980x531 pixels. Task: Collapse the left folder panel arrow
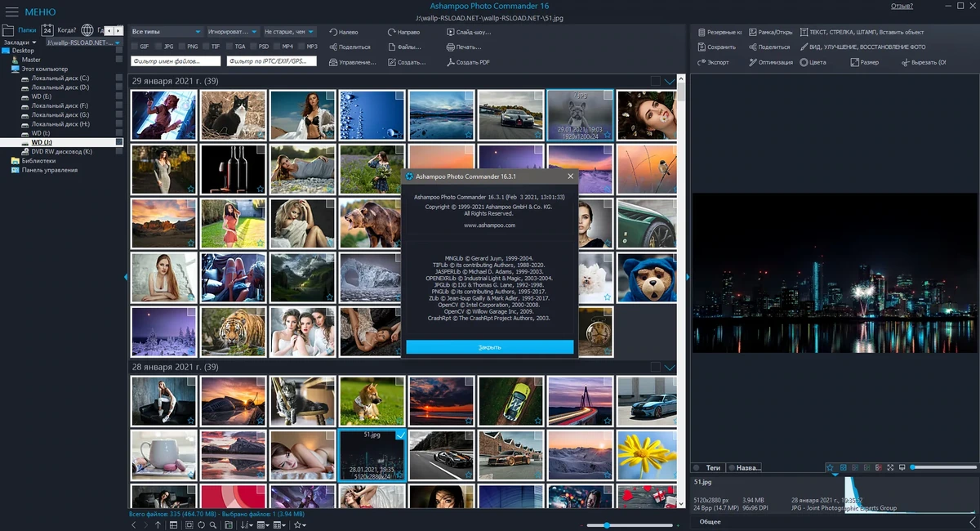click(x=126, y=278)
